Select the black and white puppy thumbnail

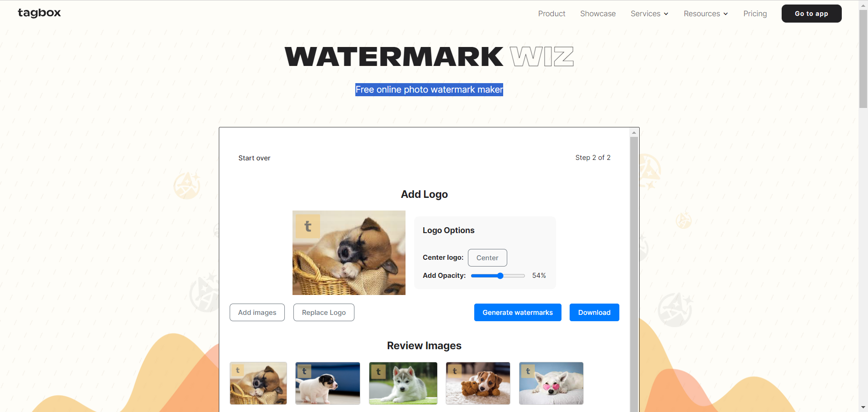[328, 383]
